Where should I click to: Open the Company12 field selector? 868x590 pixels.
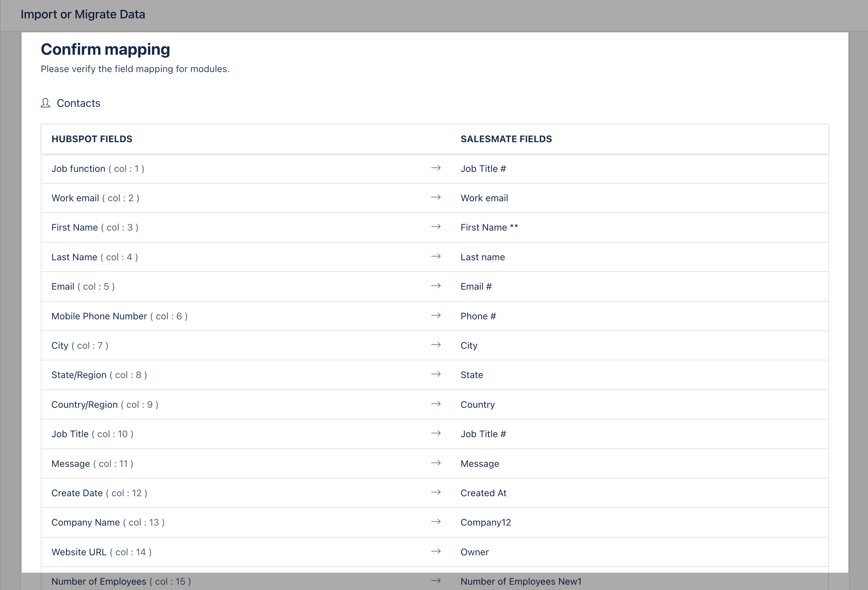tap(486, 522)
